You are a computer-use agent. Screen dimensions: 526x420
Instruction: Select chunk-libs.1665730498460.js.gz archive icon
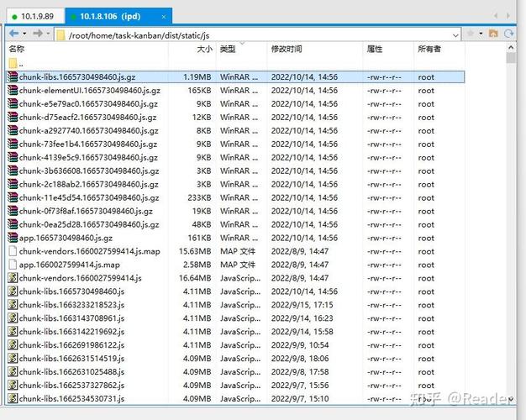pos(13,76)
